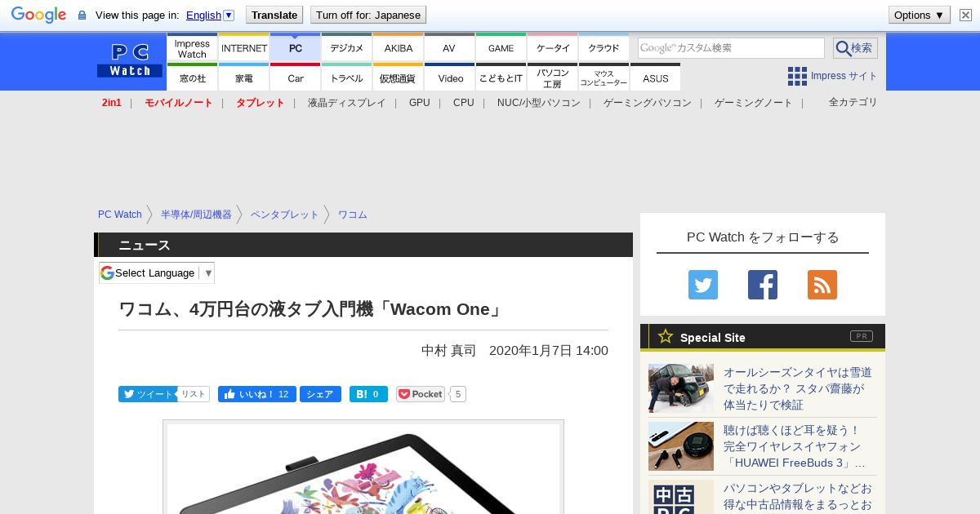Open the RSS feed icon

(x=822, y=285)
